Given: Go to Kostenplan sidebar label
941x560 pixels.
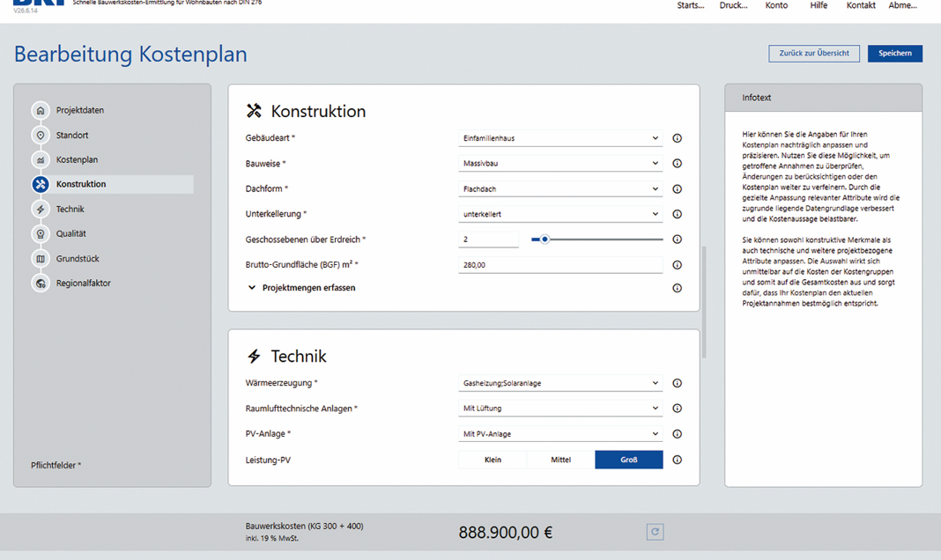Looking at the screenshot, I should (x=77, y=160).
